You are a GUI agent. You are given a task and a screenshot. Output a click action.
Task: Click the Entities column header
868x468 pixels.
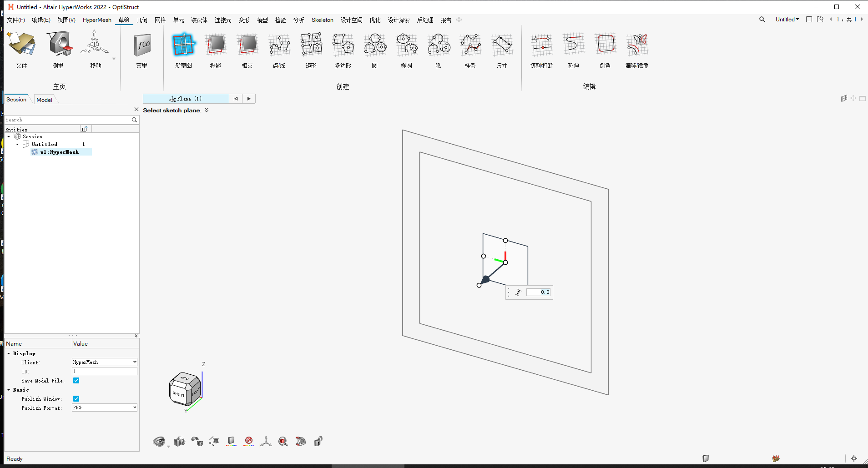42,129
